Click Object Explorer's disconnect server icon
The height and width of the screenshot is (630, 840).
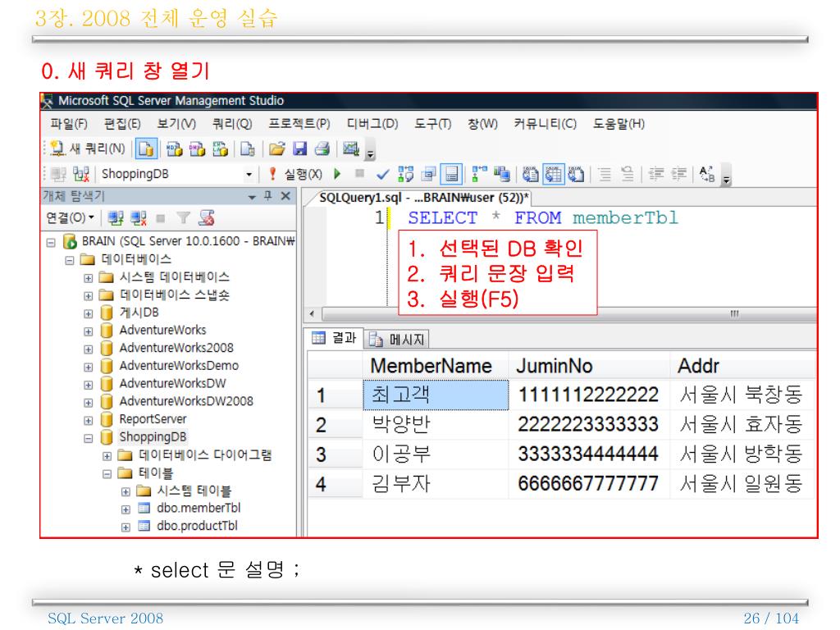(x=138, y=218)
